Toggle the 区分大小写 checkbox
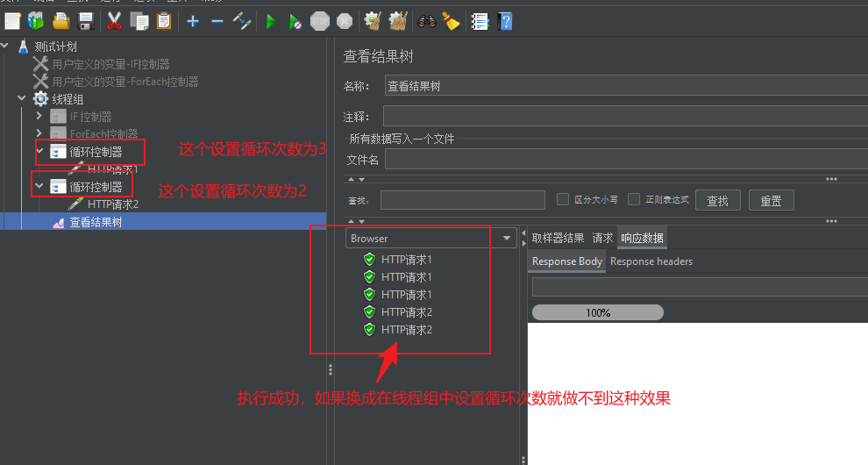 point(562,199)
